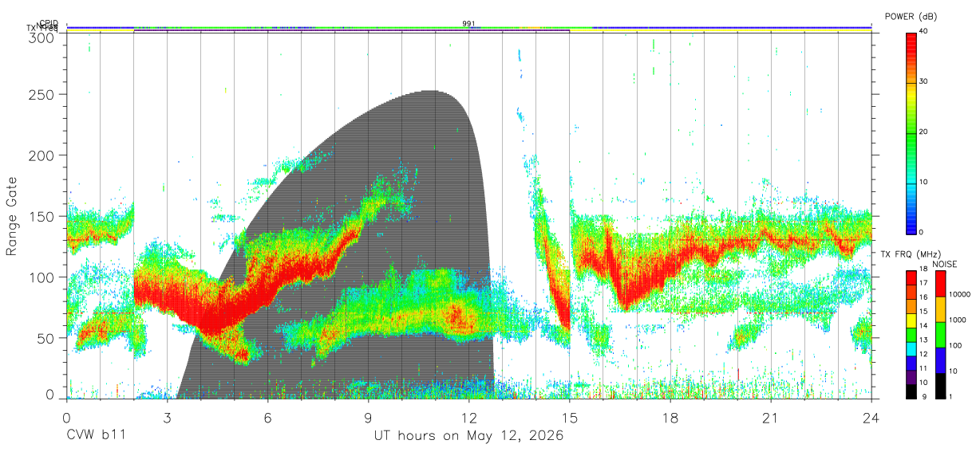
Task: Click the Range Gate axis label
Action: (x=12, y=217)
